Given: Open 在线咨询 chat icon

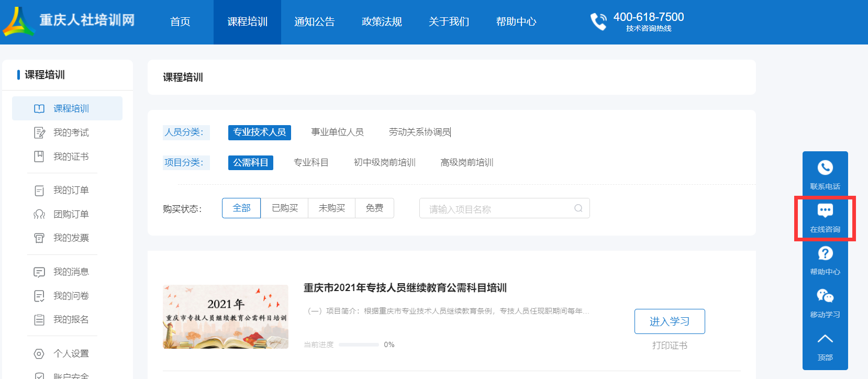Looking at the screenshot, I should pos(825,211).
